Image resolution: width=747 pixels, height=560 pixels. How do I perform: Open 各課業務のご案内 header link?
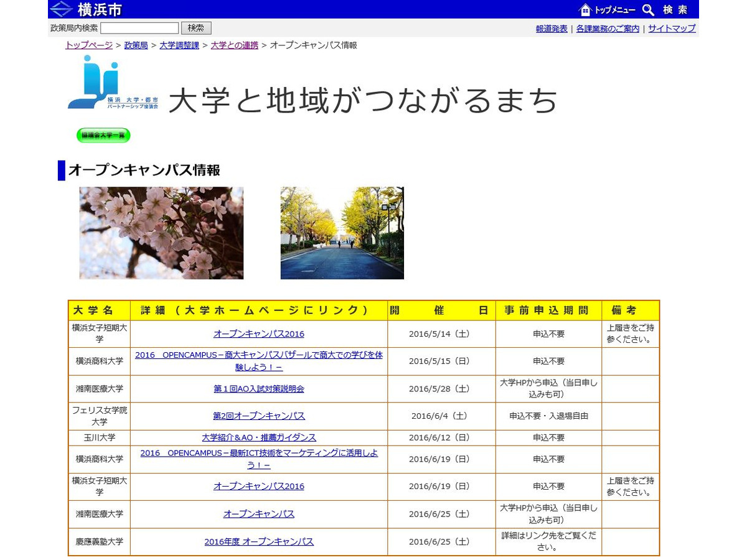click(x=608, y=29)
